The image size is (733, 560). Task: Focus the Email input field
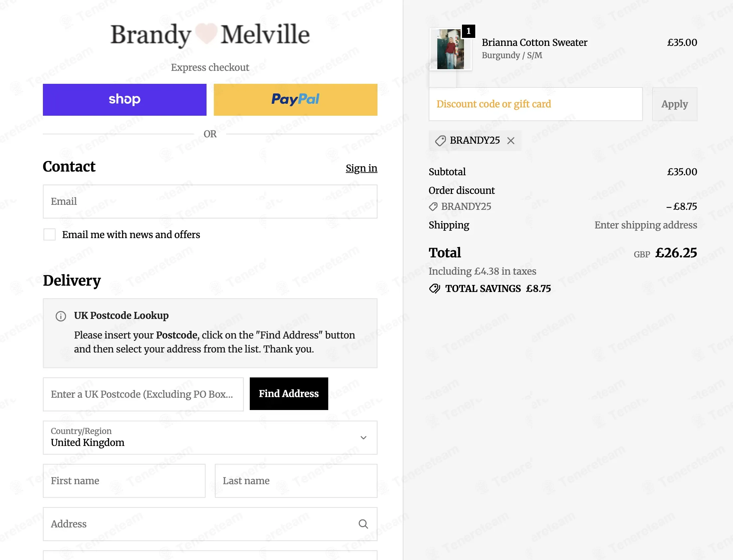coord(210,202)
